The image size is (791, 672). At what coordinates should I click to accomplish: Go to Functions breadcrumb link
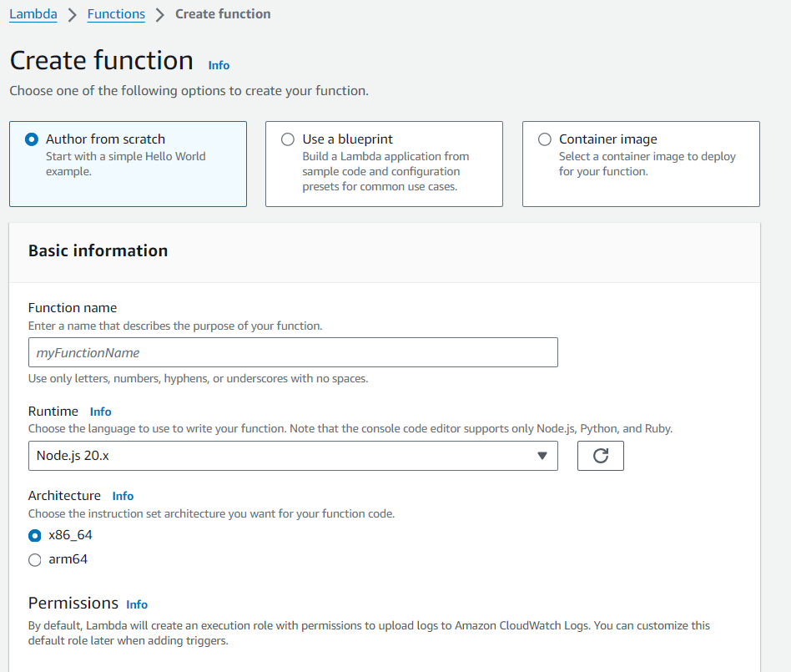(x=116, y=14)
